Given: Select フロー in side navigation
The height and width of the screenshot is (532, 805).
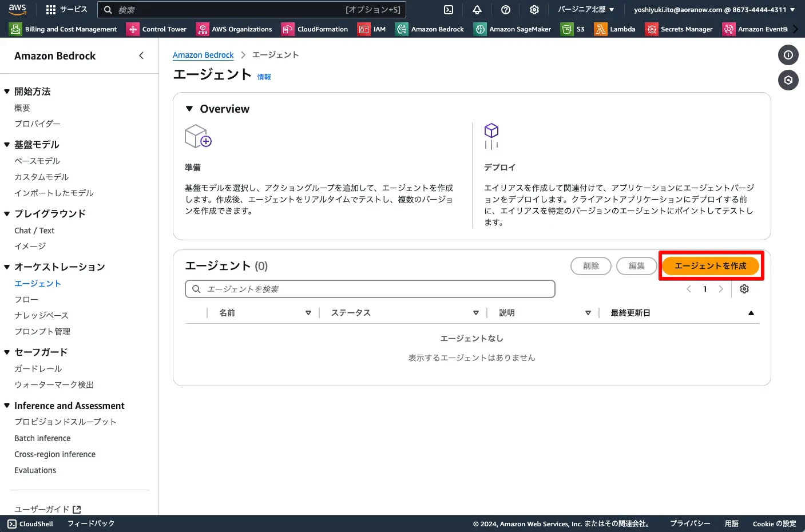Looking at the screenshot, I should point(26,300).
